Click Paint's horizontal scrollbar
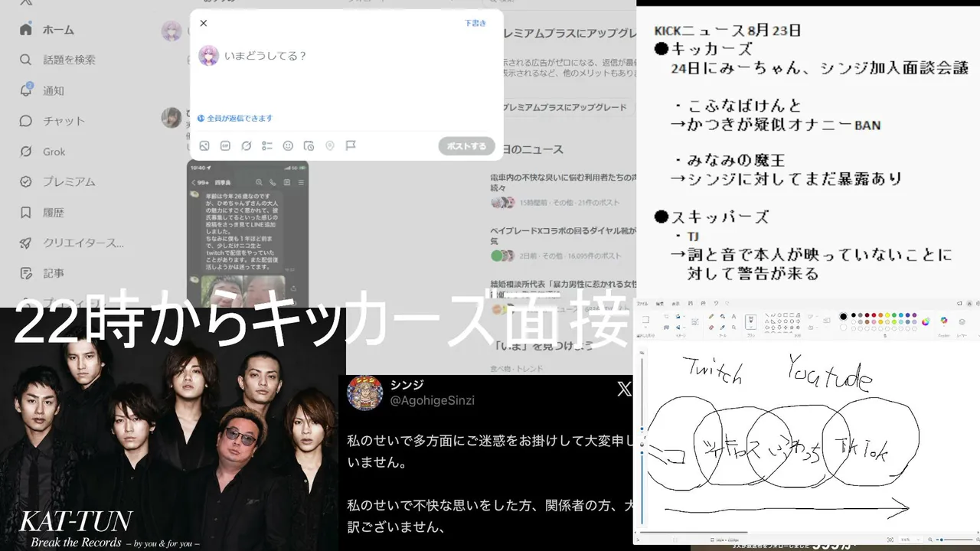 (694, 532)
